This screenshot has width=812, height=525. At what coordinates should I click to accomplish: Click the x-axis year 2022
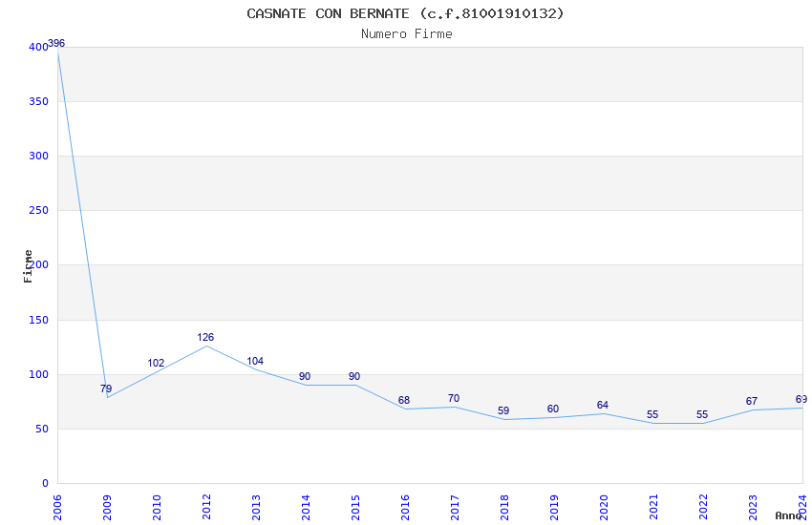tap(703, 508)
